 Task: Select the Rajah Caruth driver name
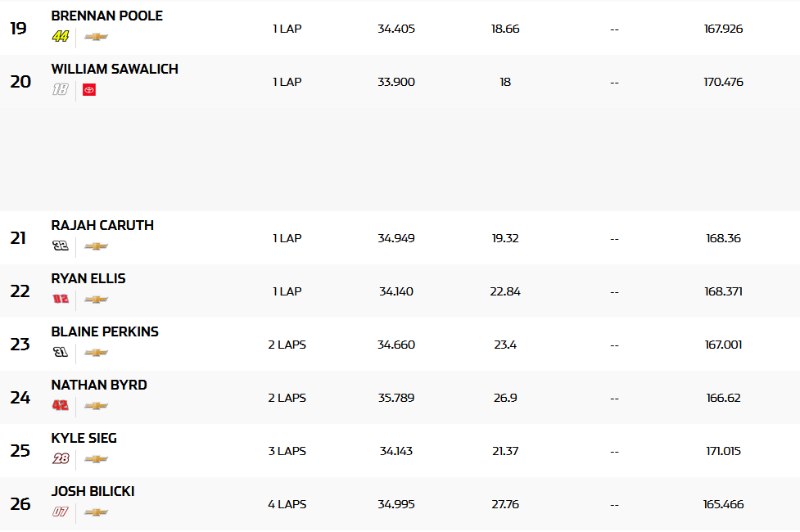pos(102,225)
